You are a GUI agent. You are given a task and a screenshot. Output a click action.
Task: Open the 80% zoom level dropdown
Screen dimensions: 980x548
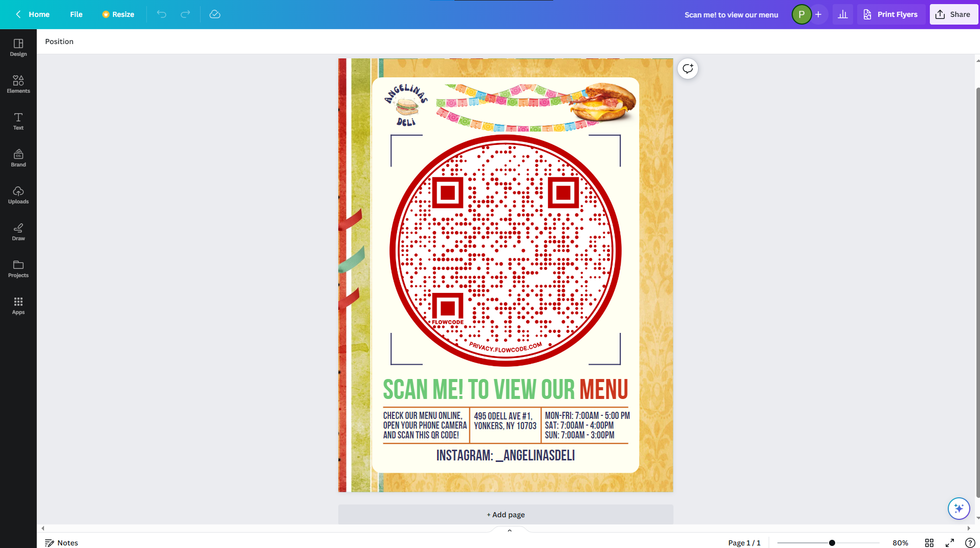900,543
